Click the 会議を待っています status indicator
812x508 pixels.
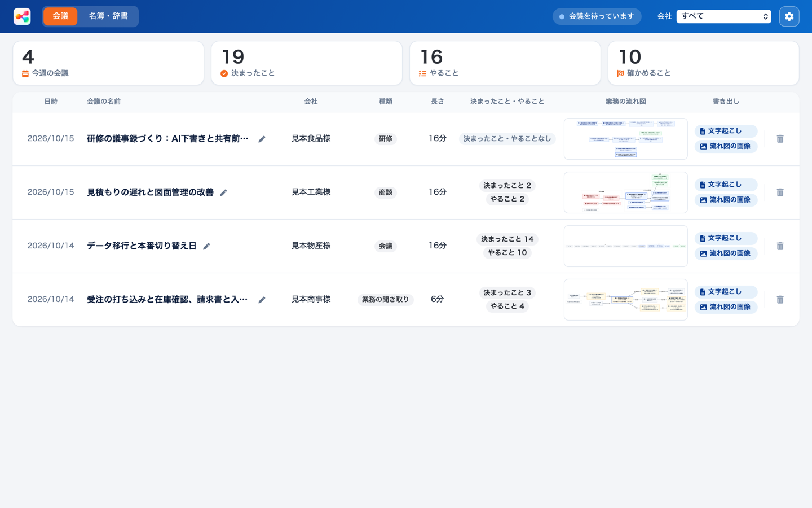point(597,16)
